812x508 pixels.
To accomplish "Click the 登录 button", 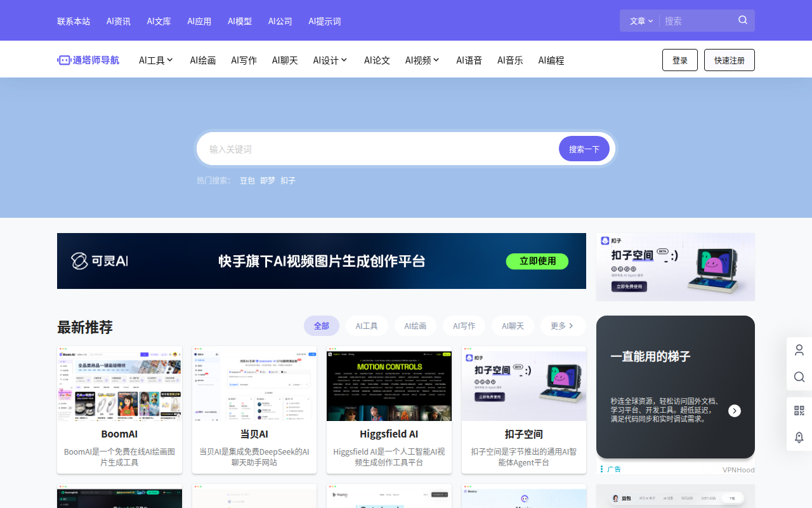I will tap(680, 60).
